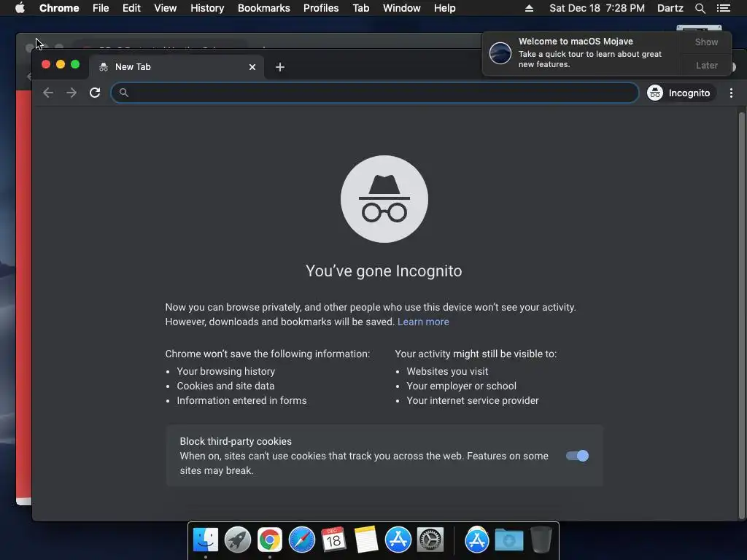Follow the Learn more link

[x=423, y=322]
